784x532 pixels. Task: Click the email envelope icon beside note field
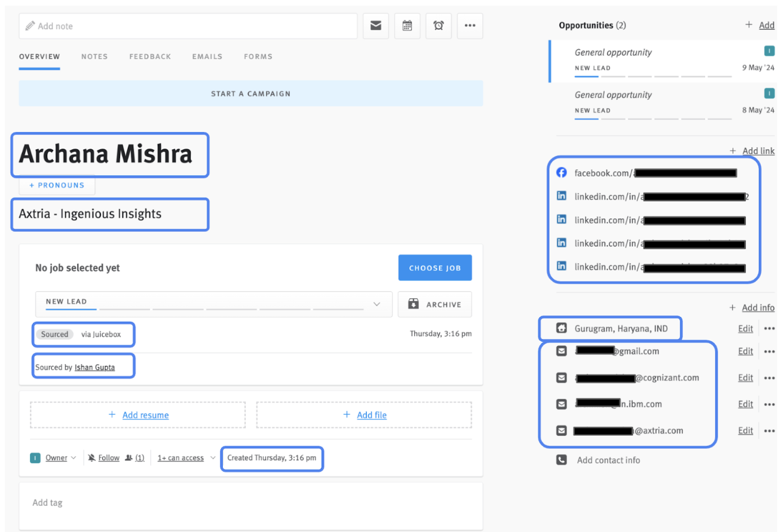(376, 26)
